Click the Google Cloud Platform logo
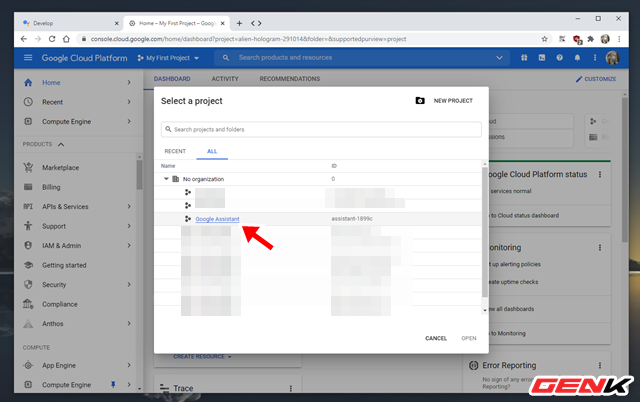 tap(84, 58)
